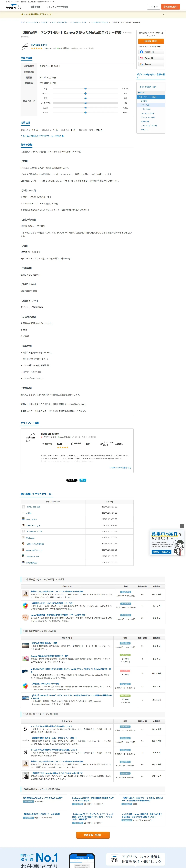Dismiss the closed-job notice with the X
This screenshot has height=868, width=186.
164,14
